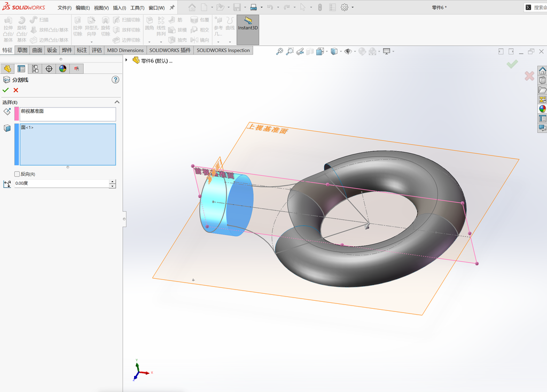Viewport: 547px width, 392px height.
Task: Open the ConfigurationManager tab icon
Action: pyautogui.click(x=35, y=69)
